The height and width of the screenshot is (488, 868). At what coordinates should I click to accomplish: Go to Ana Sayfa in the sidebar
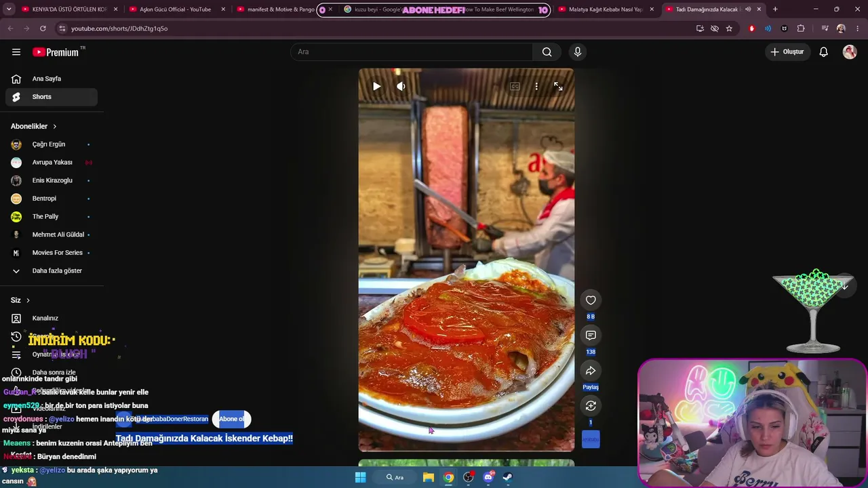click(52, 79)
